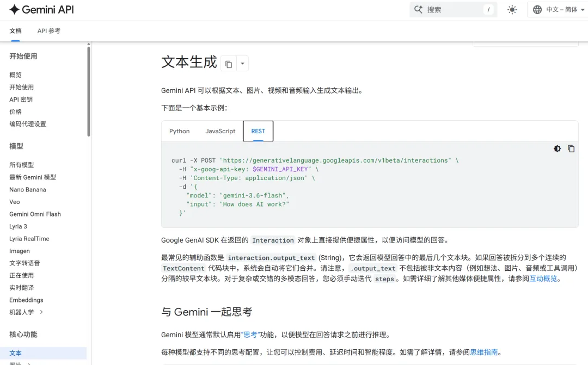Select the REST code tab
The height and width of the screenshot is (365, 588).
[258, 131]
